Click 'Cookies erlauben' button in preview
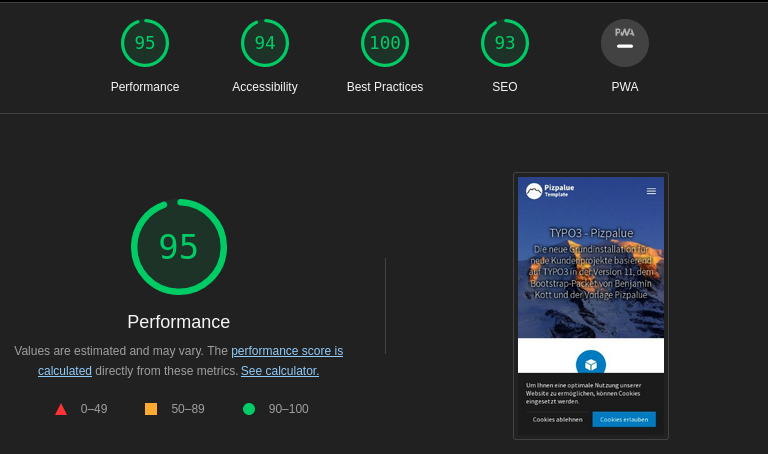The height and width of the screenshot is (454, 768). point(624,419)
